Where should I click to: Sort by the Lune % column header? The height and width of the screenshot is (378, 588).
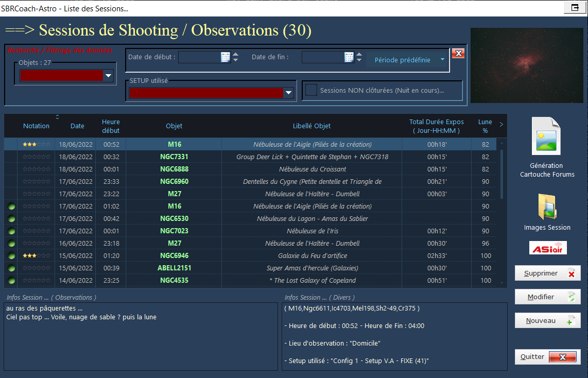click(485, 126)
